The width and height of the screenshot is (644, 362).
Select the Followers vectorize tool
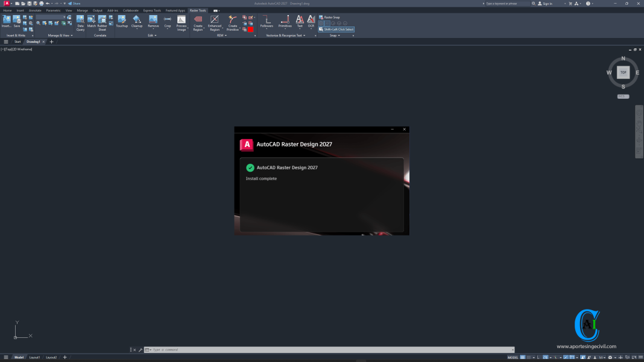click(267, 22)
